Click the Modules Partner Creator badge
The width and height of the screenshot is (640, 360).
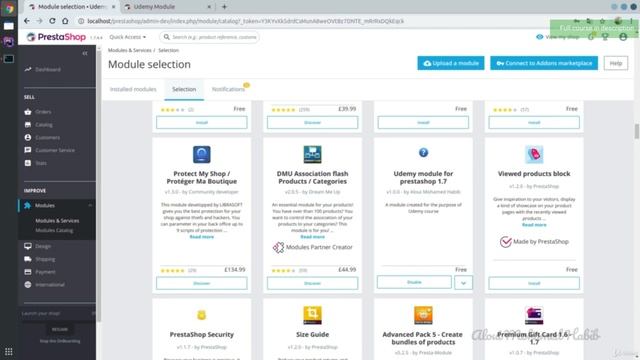312,247
